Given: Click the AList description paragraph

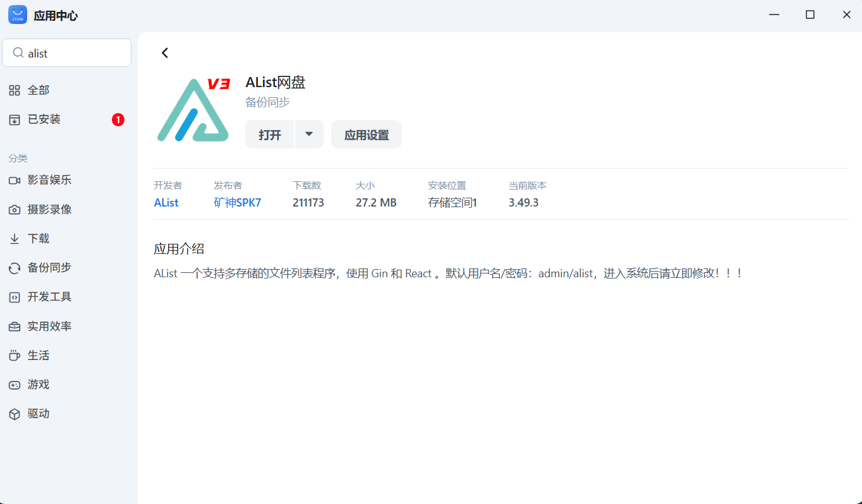Looking at the screenshot, I should [447, 273].
